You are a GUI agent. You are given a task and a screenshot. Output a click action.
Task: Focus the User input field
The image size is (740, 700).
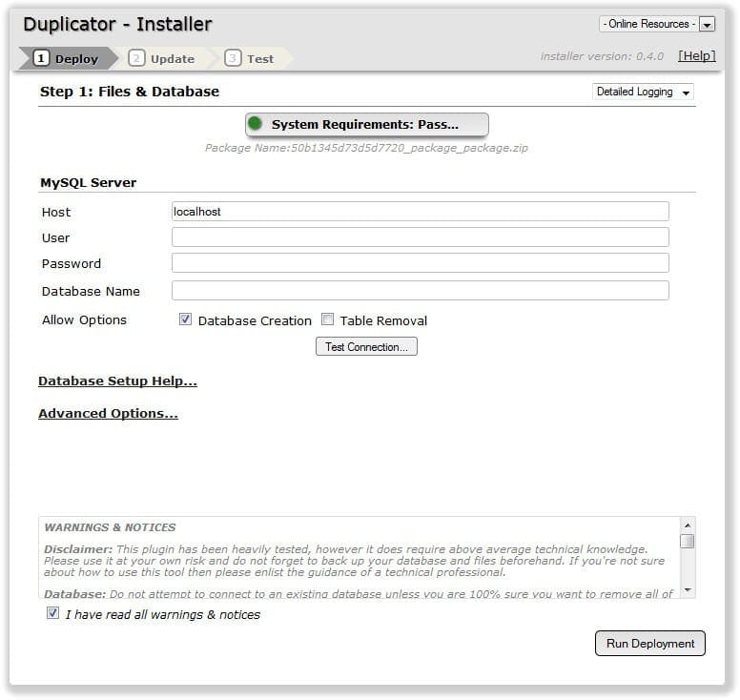420,237
